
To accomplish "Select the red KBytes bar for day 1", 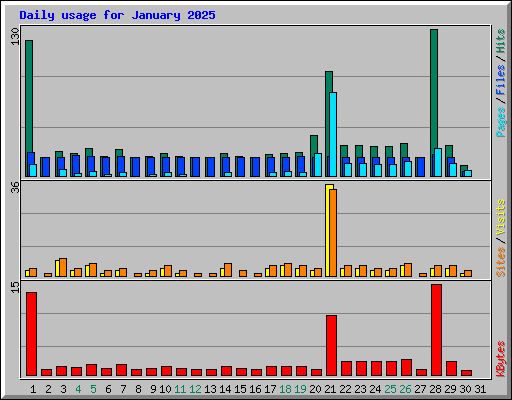I will click(x=31, y=334).
